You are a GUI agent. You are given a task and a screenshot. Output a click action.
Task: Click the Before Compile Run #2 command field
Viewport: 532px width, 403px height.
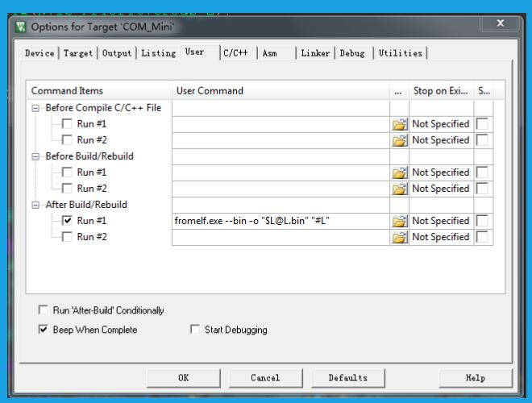281,140
